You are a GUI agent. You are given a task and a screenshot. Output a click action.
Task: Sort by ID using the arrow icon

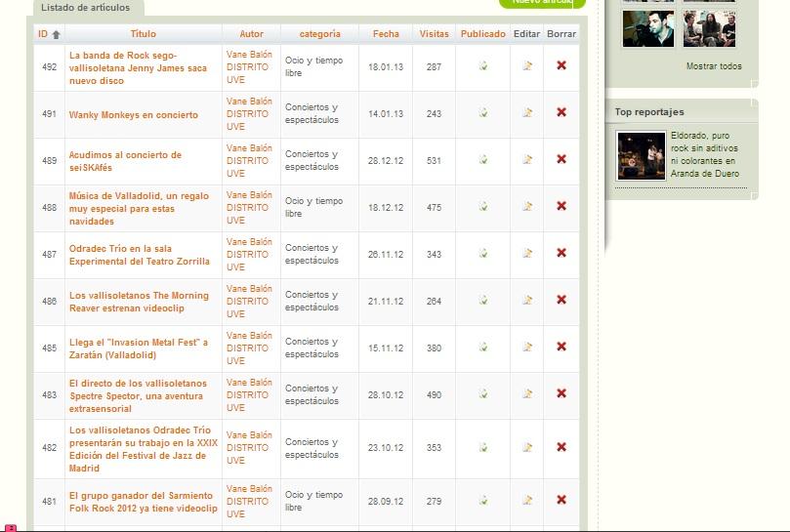pyautogui.click(x=56, y=34)
